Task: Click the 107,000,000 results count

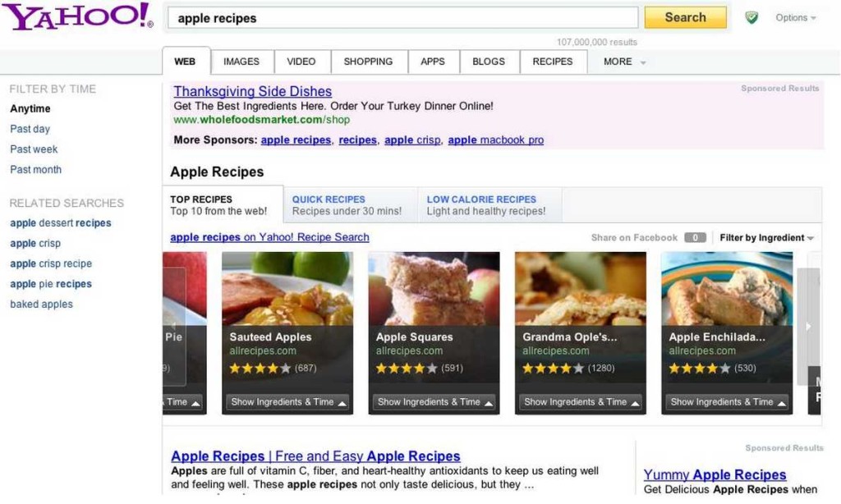Action: [597, 42]
